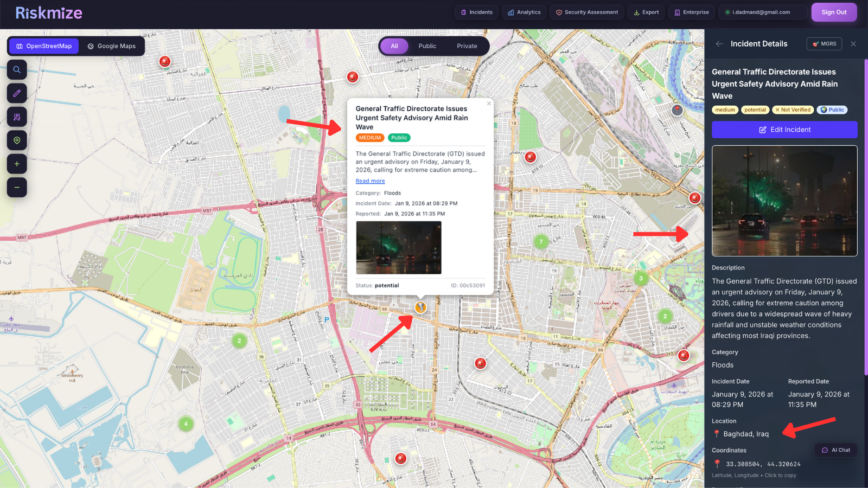Viewport: 868px width, 488px height.
Task: Click Edit Incident button
Action: pos(784,130)
